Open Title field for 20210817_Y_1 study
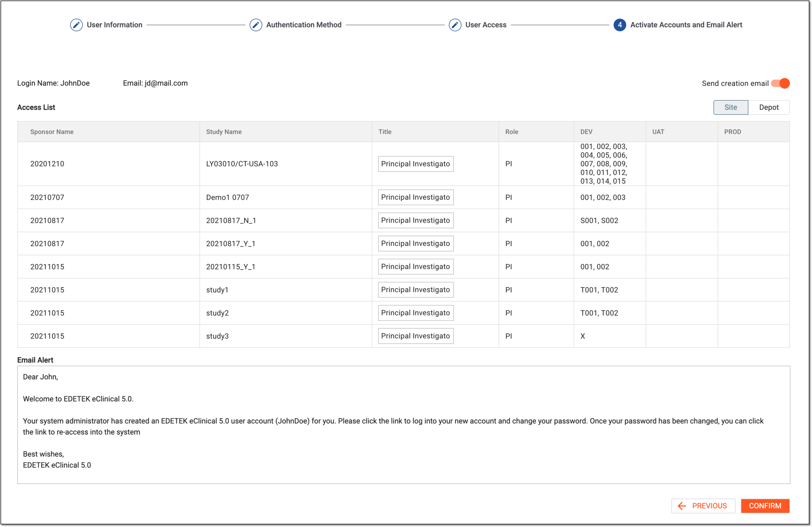The image size is (812, 527). pyautogui.click(x=415, y=244)
